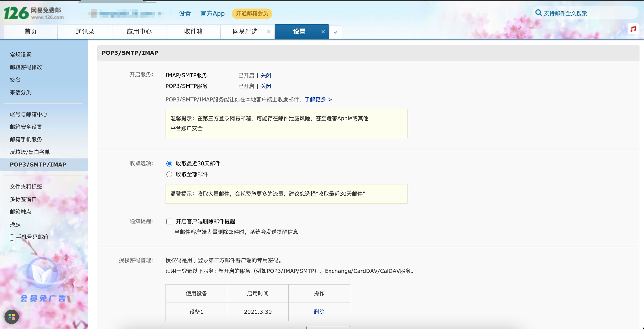Click the 设备1 table cell
Image resolution: width=644 pixels, height=329 pixels.
pyautogui.click(x=196, y=312)
